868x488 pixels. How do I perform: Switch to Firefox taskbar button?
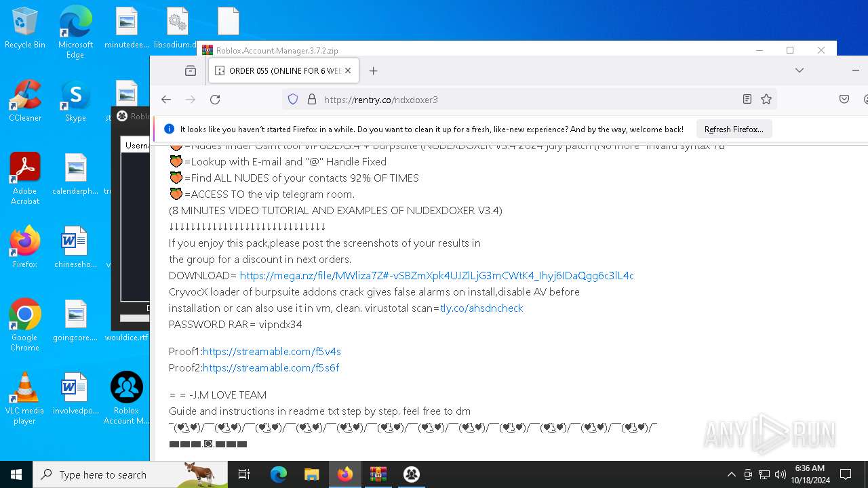click(x=345, y=474)
